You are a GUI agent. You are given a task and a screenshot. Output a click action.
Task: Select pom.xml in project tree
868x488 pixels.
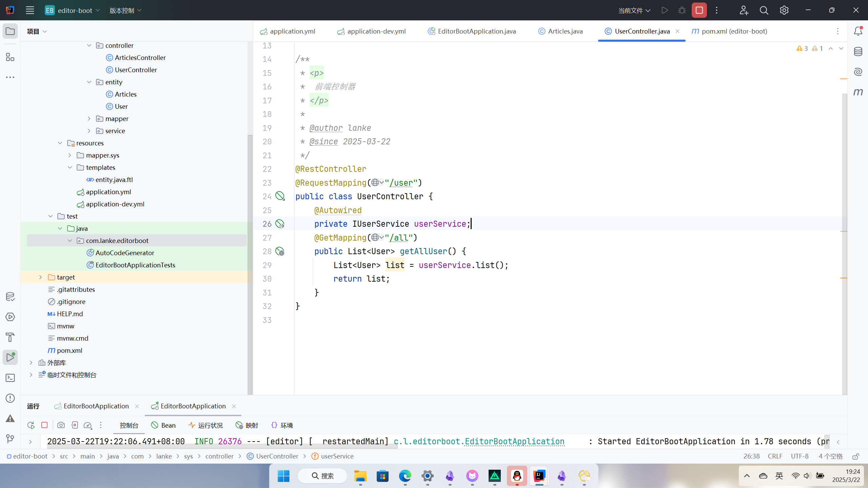69,350
